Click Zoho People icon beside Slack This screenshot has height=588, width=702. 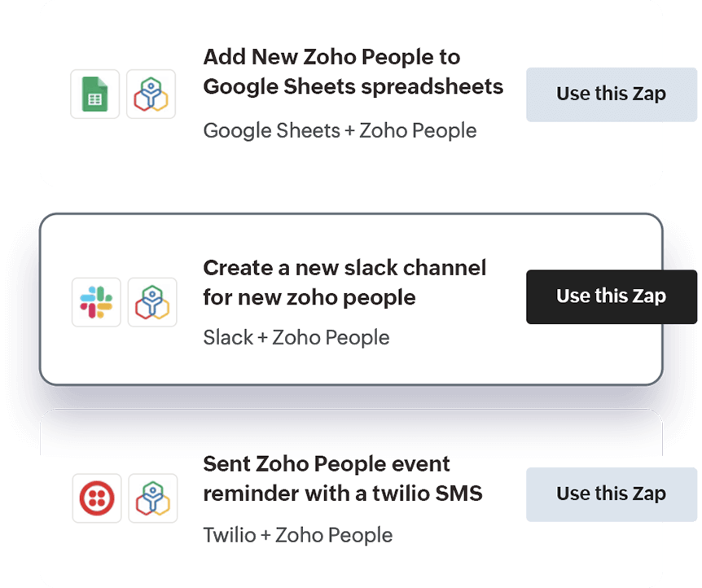(152, 302)
